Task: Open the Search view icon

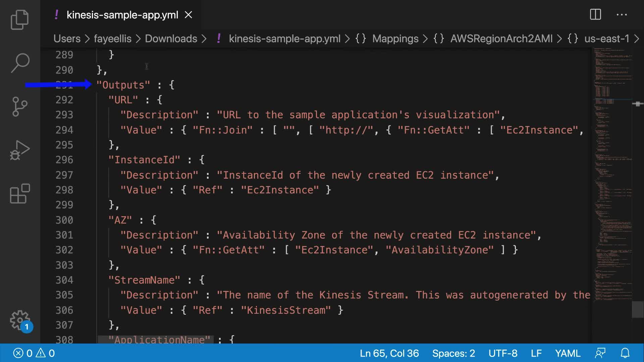Action: coord(20,63)
